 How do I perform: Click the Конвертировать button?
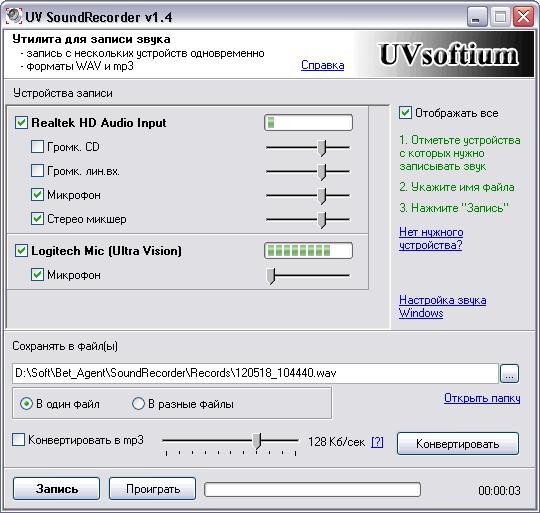point(458,443)
